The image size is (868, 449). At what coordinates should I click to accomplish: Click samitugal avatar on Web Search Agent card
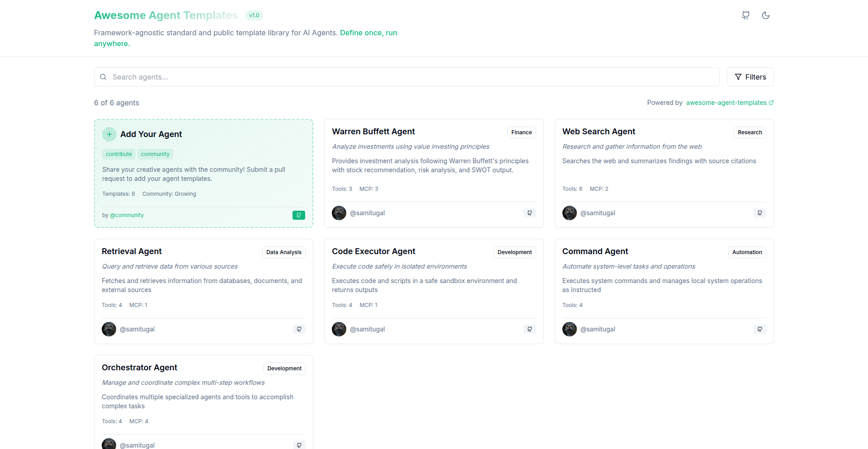click(x=569, y=213)
